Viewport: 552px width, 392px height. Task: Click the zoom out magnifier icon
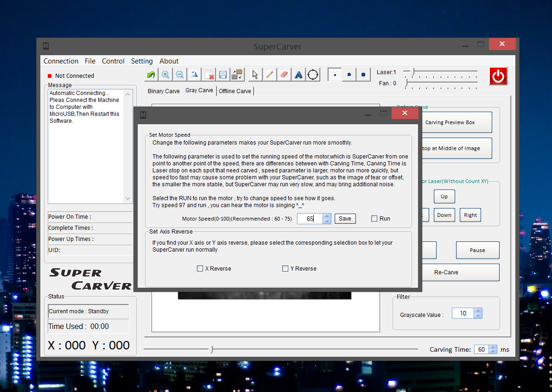pyautogui.click(x=179, y=75)
